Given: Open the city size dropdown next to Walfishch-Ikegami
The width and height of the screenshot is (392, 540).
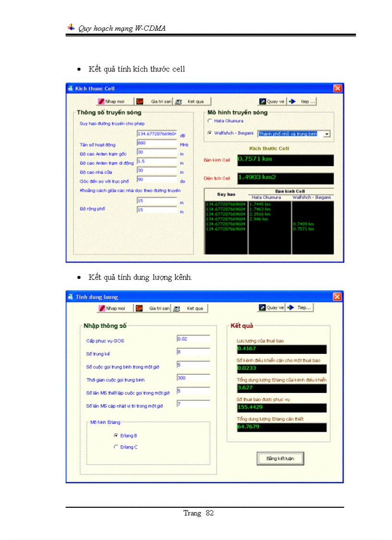Looking at the screenshot, I should coord(327,134).
